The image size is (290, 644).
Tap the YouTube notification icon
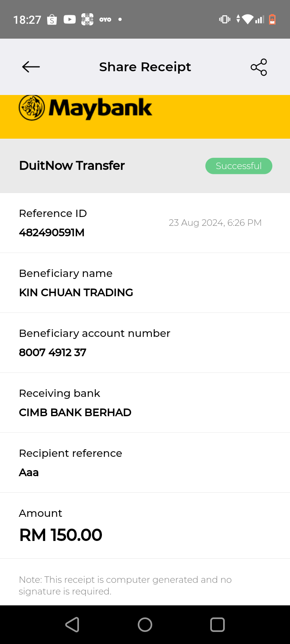pyautogui.click(x=69, y=19)
